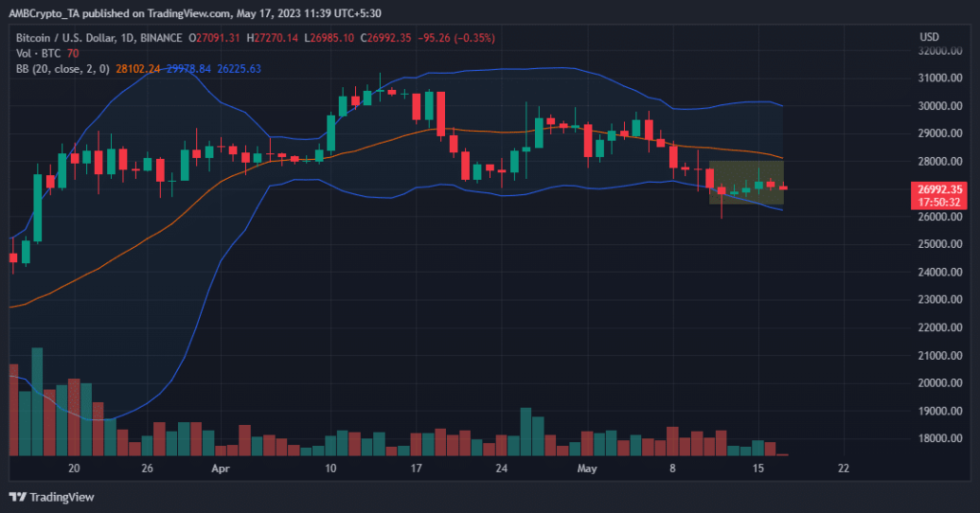Click the USD currency label above price axis

tap(928, 37)
